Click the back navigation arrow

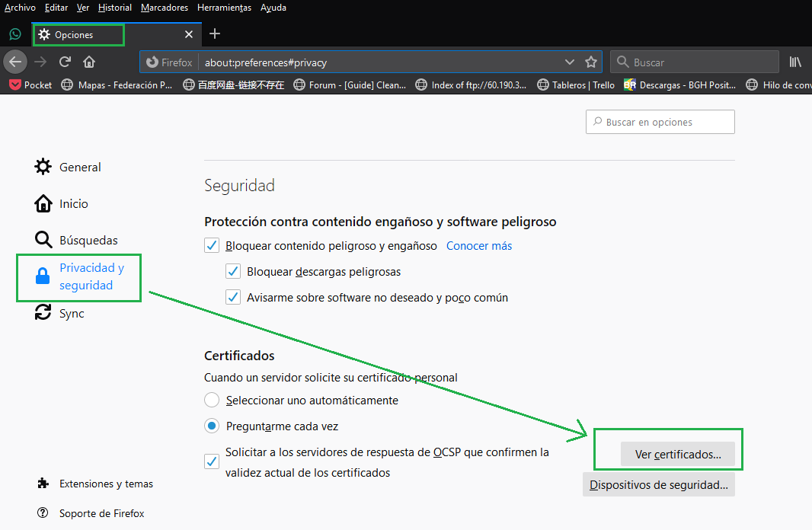pyautogui.click(x=15, y=62)
